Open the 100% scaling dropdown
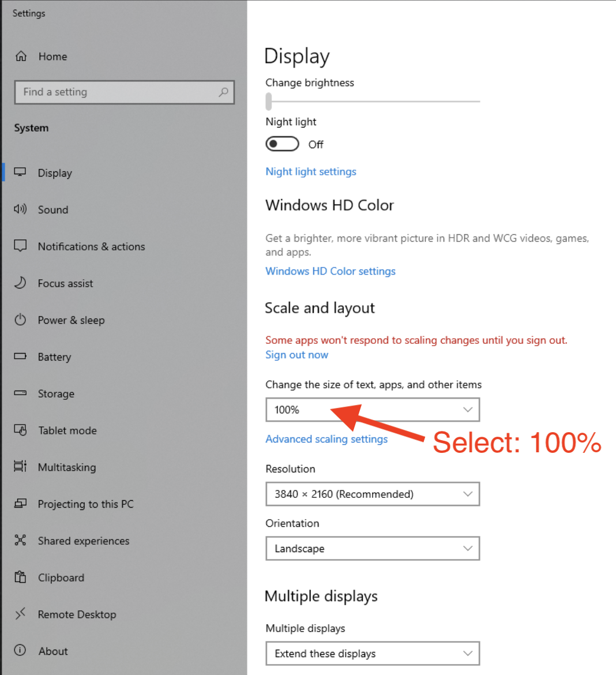The height and width of the screenshot is (675, 616). point(373,410)
